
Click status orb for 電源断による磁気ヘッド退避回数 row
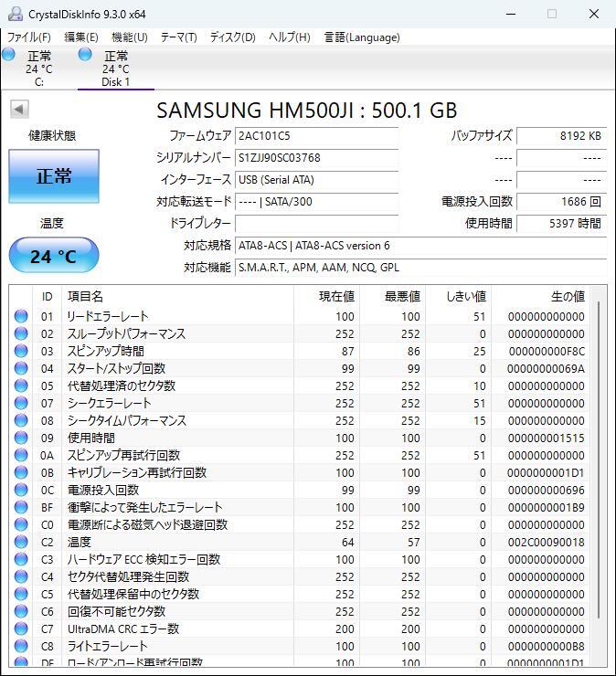coord(21,524)
